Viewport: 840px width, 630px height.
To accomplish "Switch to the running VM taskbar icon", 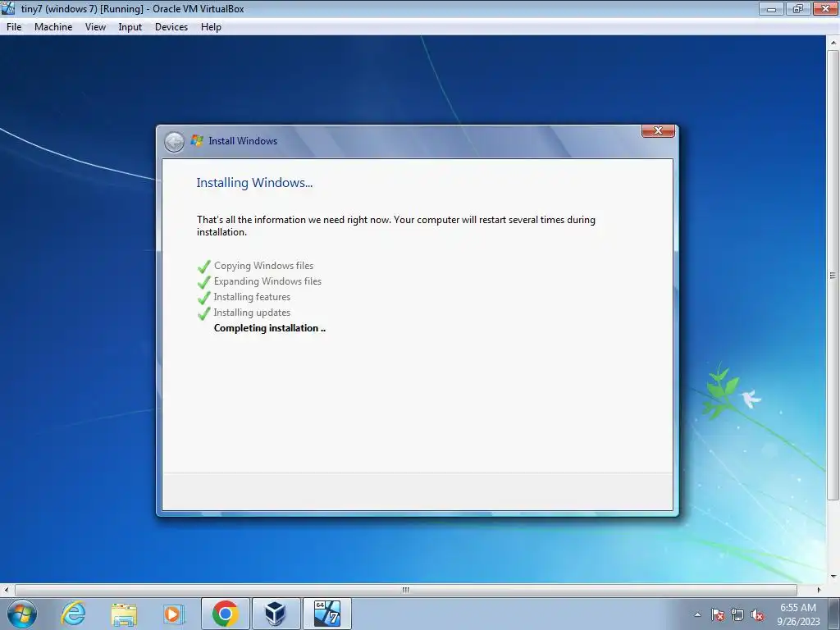I will [326, 614].
